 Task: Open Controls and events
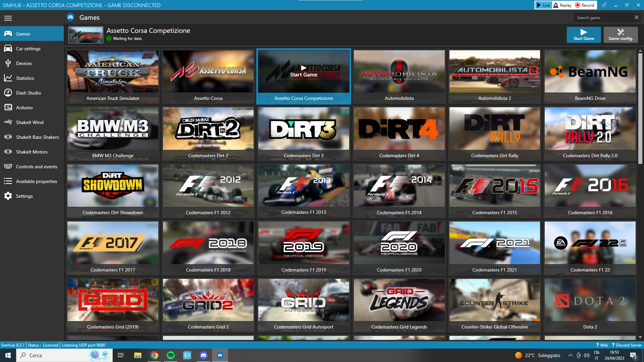(x=32, y=167)
